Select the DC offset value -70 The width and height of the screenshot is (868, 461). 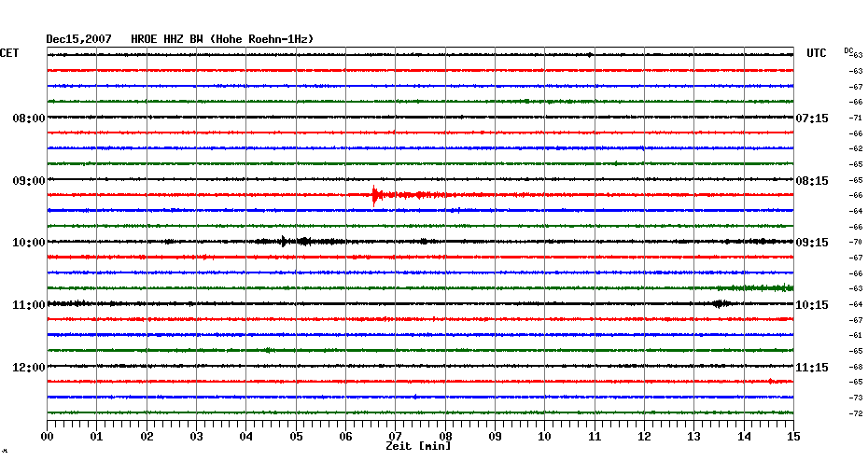(856, 243)
